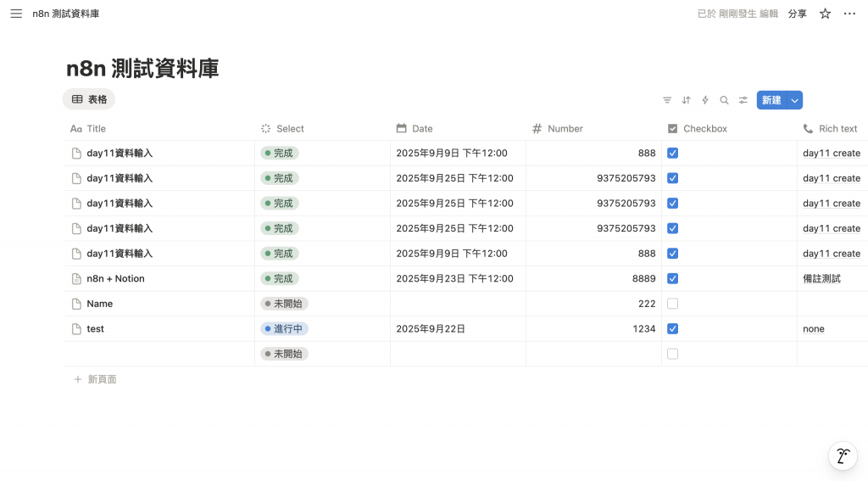The width and height of the screenshot is (868, 481).
Task: Open the database search magnifier
Action: pyautogui.click(x=724, y=100)
